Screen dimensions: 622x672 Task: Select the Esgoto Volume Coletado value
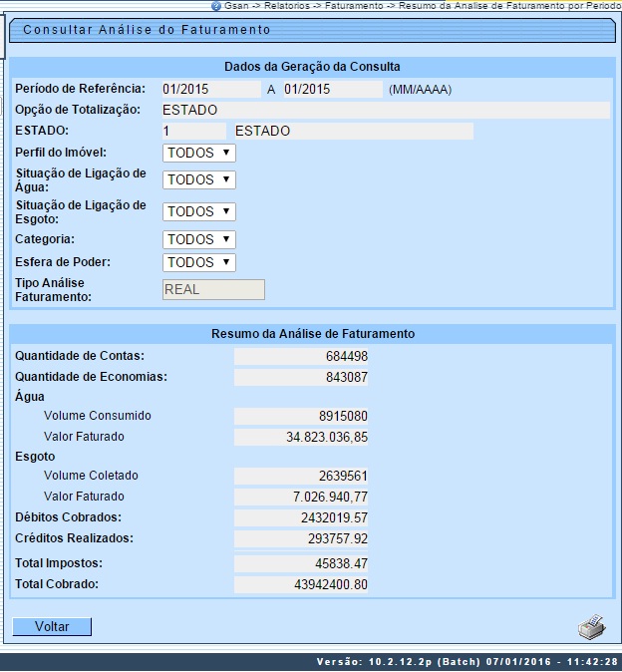301,476
